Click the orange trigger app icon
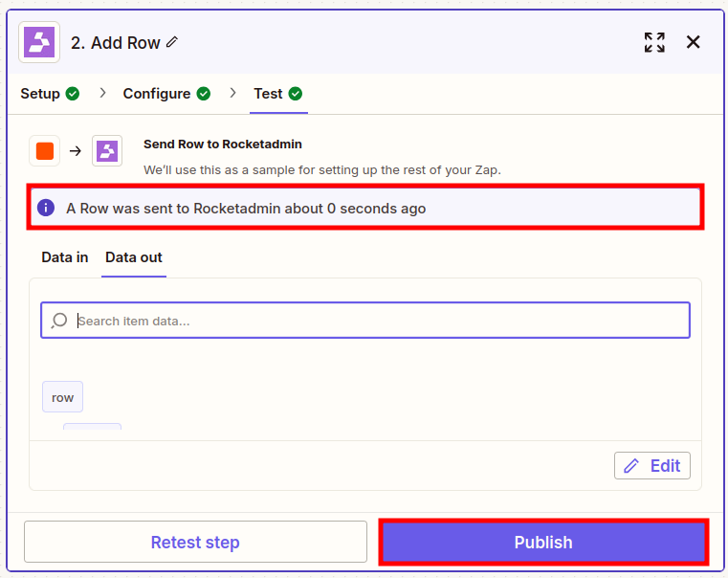The height and width of the screenshot is (578, 728). point(45,151)
